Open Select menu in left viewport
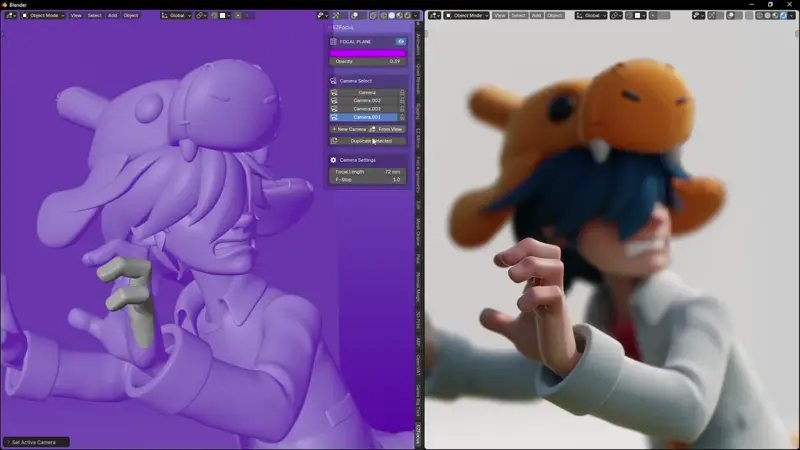Image resolution: width=800 pixels, height=450 pixels. 94,15
